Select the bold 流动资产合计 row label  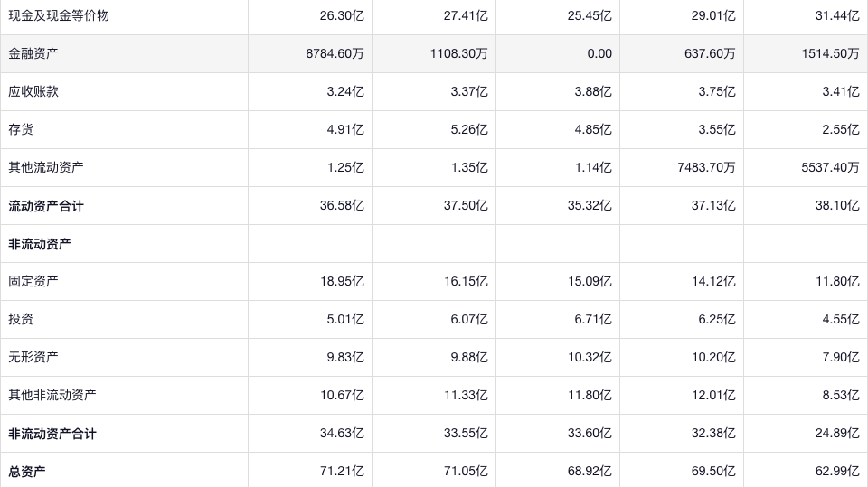click(46, 206)
